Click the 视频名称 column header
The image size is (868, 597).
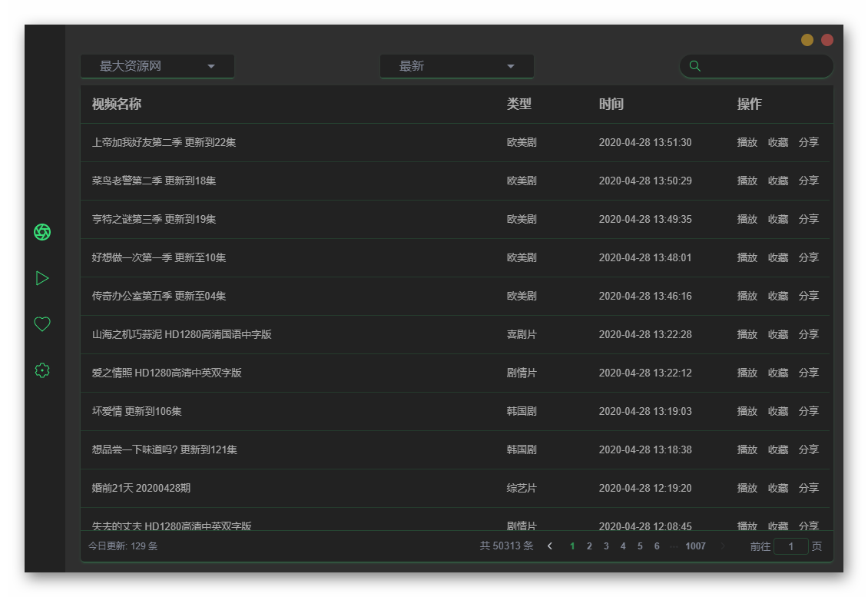(x=116, y=104)
